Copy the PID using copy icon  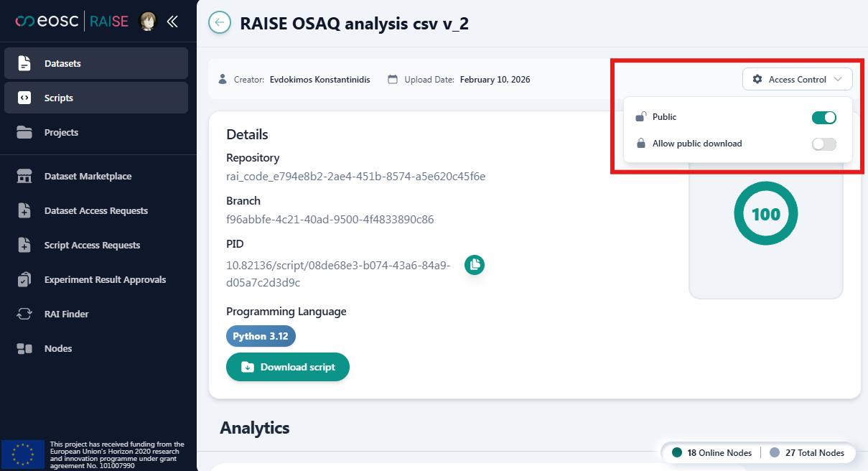[x=474, y=265]
